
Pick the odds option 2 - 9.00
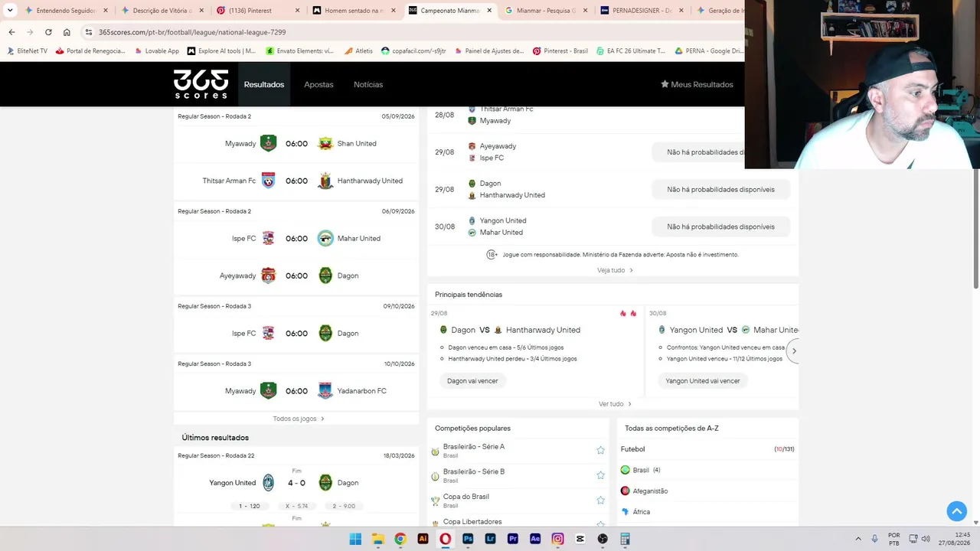[344, 506]
